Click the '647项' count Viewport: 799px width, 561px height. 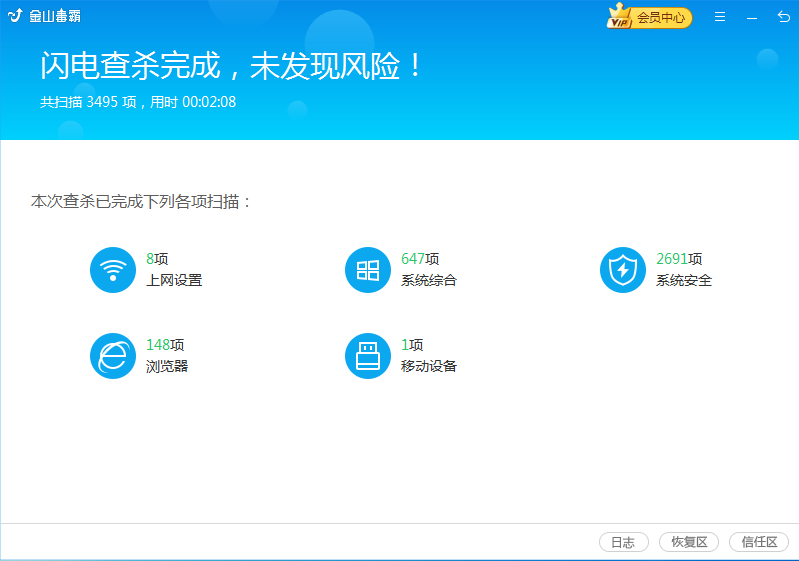coord(420,259)
